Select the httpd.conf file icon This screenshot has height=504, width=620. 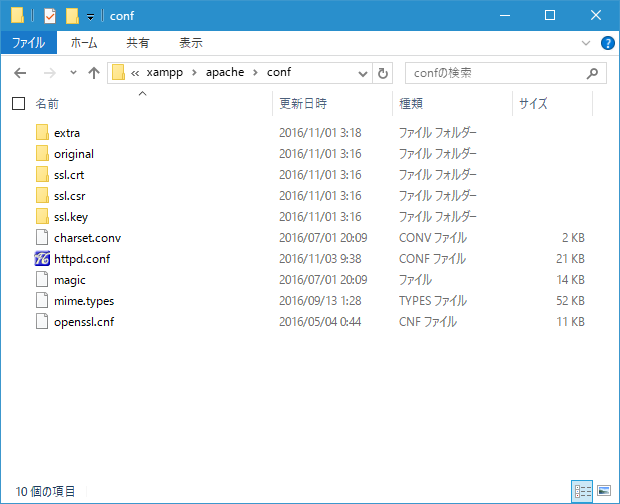point(42,259)
